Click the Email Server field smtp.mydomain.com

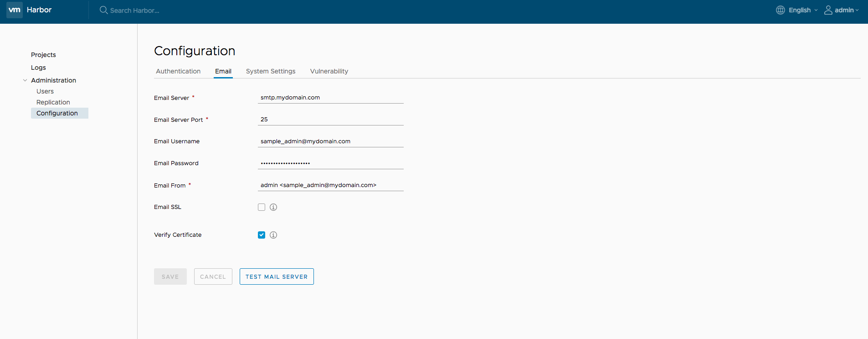[331, 98]
